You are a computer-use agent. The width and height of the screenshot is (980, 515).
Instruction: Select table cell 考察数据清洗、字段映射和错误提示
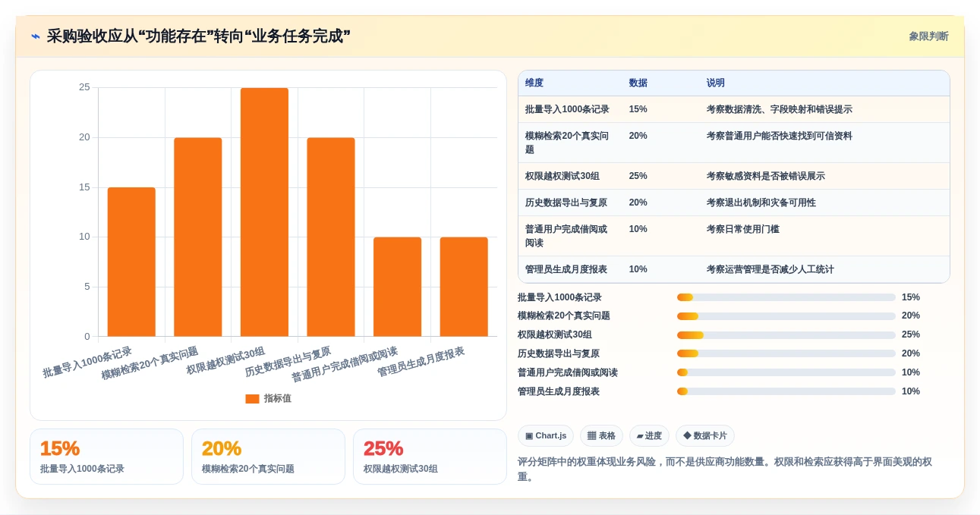click(x=780, y=109)
